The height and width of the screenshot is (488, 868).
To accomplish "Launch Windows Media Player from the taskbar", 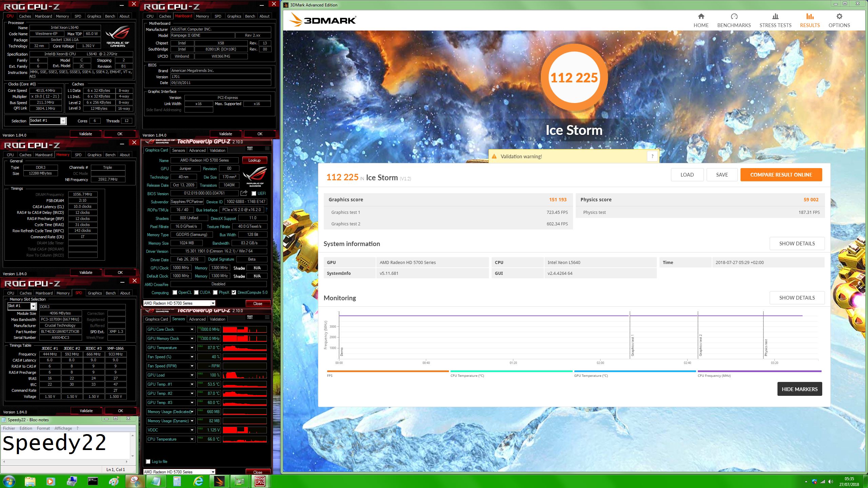I will click(x=51, y=481).
